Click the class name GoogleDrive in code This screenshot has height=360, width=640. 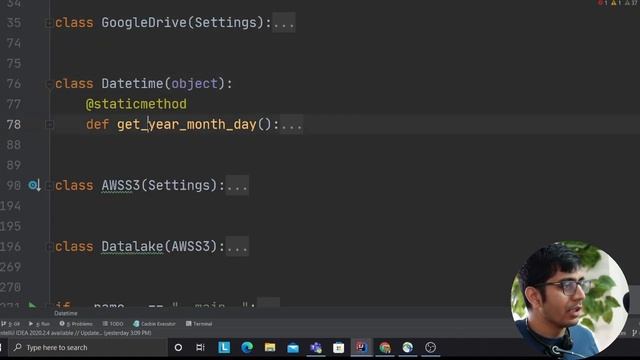[144, 23]
